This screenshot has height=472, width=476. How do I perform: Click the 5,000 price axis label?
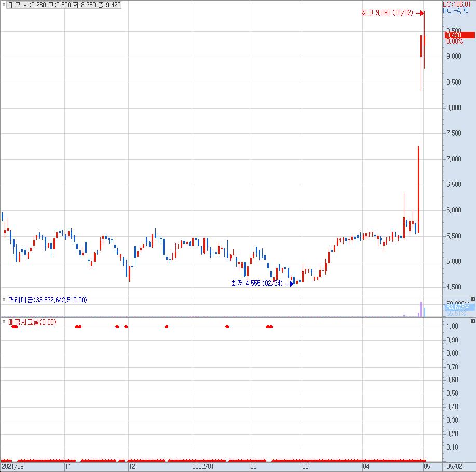(x=454, y=261)
